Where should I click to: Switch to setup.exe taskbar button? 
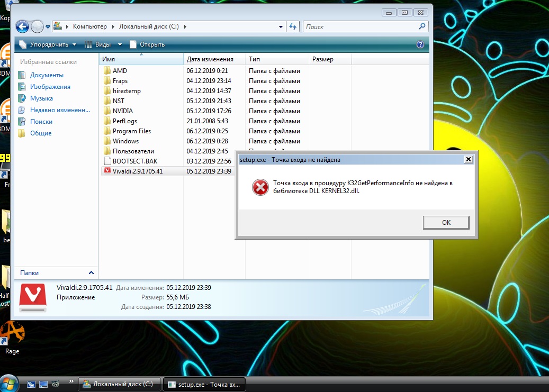pos(204,384)
